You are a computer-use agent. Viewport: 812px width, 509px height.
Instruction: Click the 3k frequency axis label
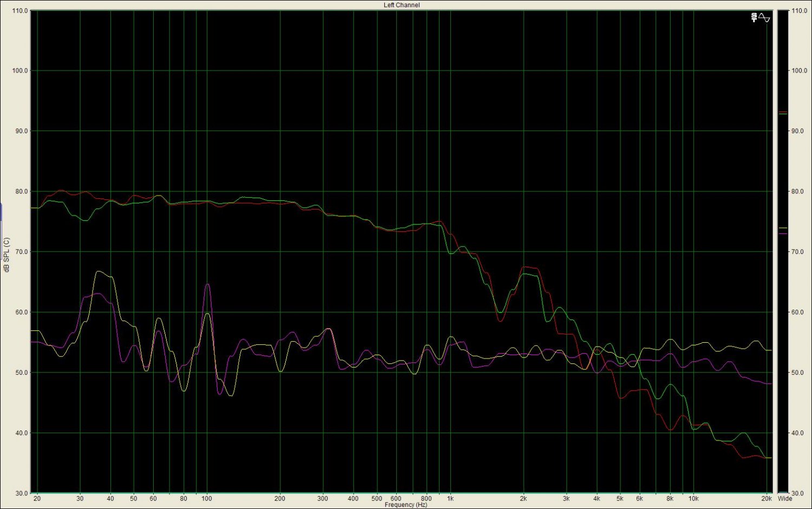pyautogui.click(x=566, y=498)
